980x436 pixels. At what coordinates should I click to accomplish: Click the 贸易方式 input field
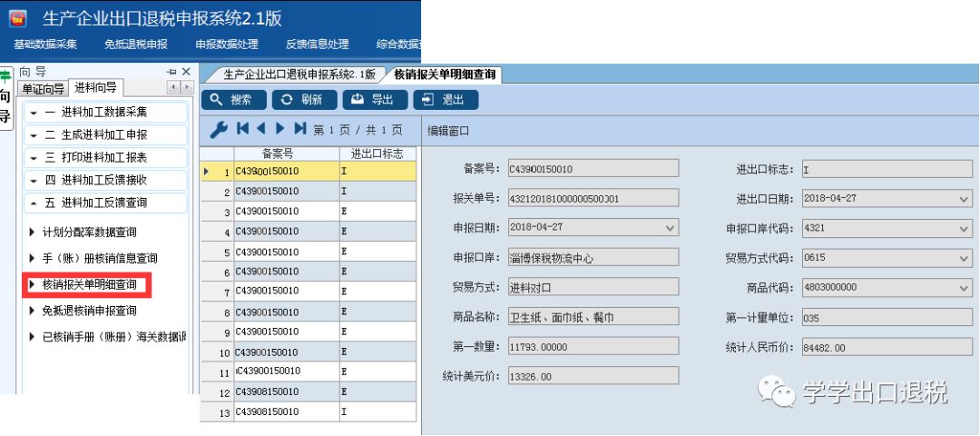coord(593,287)
